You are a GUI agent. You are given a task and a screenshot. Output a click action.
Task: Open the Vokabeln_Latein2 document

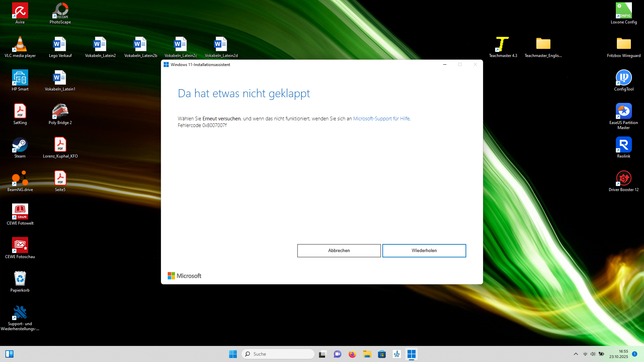100,47
